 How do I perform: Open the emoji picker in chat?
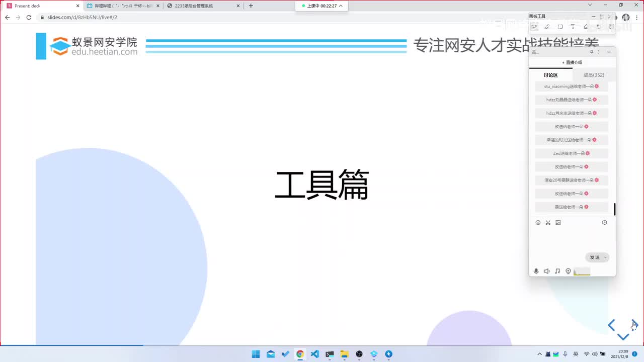538,223
